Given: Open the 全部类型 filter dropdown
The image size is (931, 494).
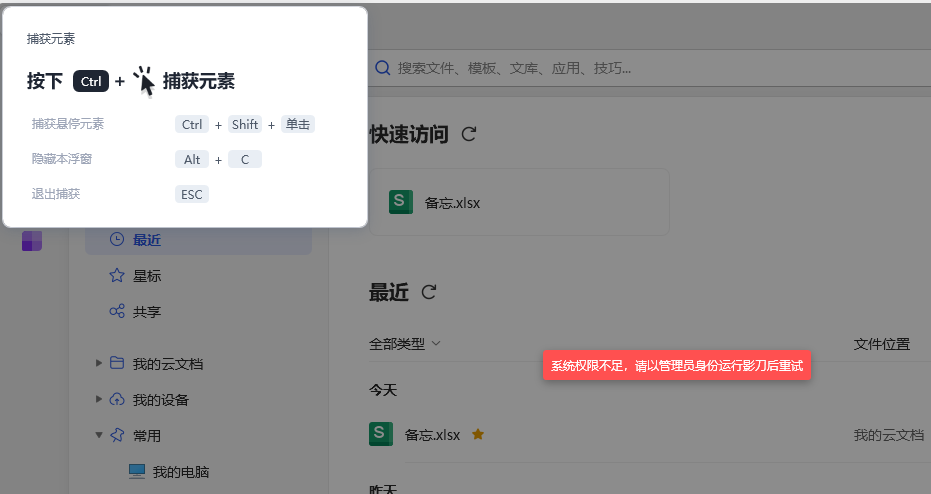Looking at the screenshot, I should point(404,344).
